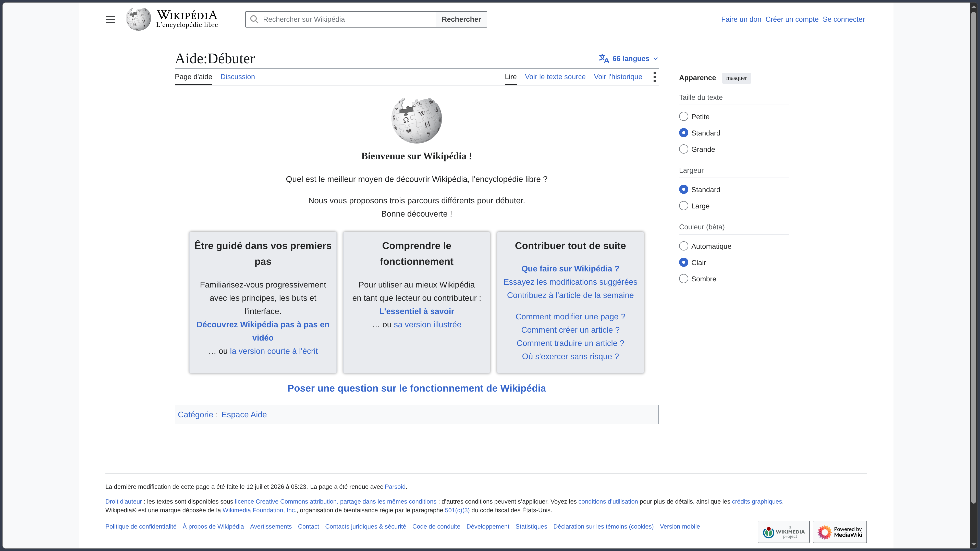Select Automatique color mode

683,246
